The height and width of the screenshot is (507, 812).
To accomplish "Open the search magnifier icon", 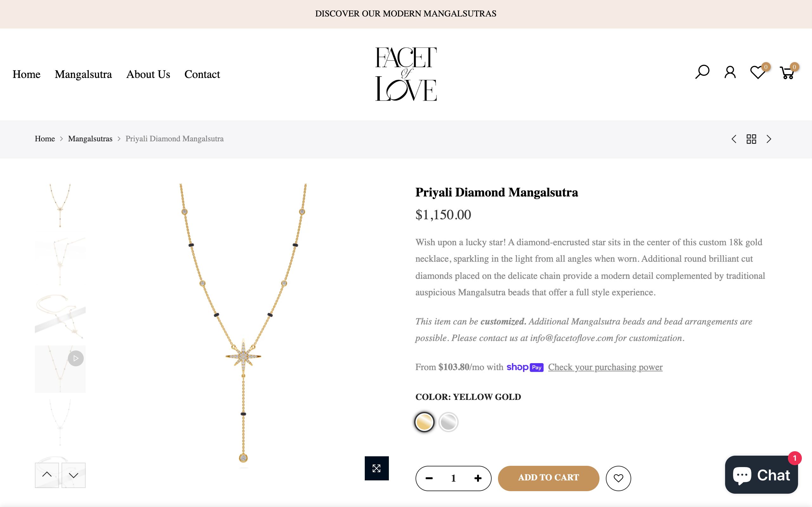I will click(702, 72).
